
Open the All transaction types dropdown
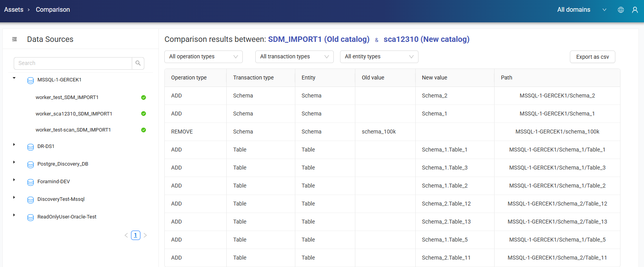coord(294,57)
